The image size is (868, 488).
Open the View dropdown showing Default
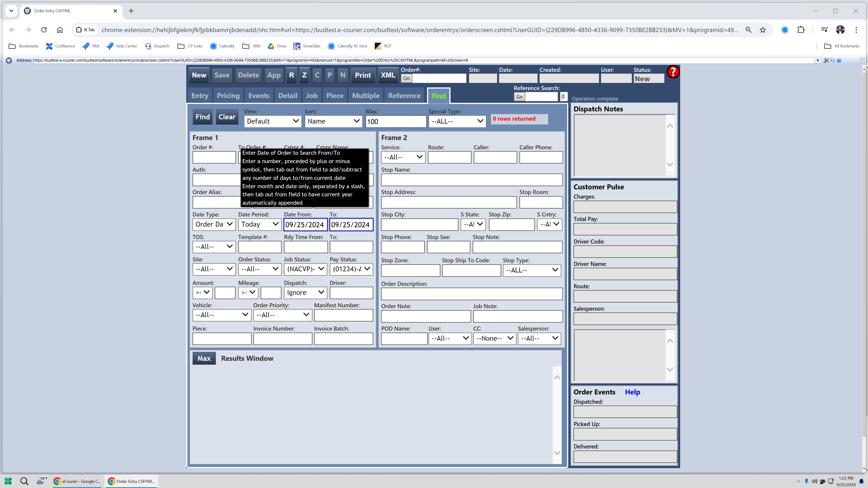[273, 121]
